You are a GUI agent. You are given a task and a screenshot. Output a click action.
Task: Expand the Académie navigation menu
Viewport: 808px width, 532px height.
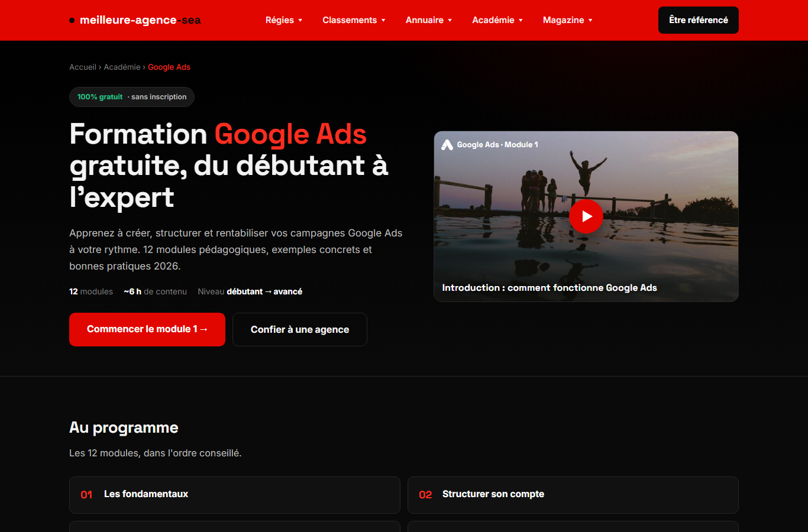click(x=497, y=20)
